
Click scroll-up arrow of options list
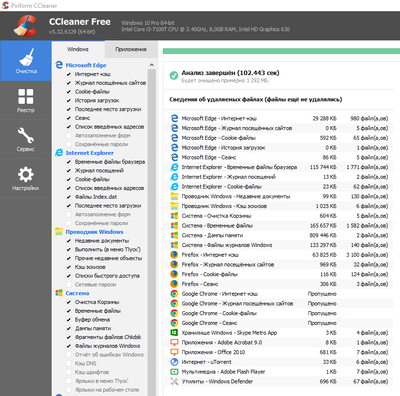point(152,65)
